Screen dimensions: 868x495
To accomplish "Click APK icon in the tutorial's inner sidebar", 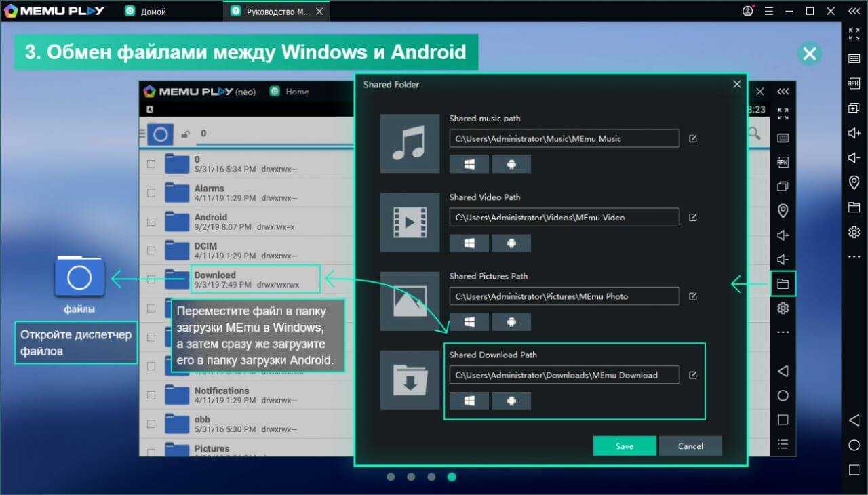I will pos(783,162).
